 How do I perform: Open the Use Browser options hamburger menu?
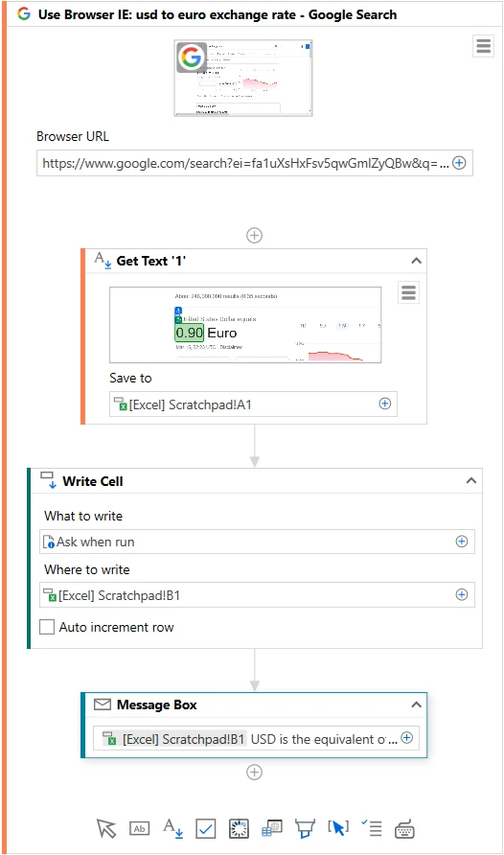(x=483, y=46)
